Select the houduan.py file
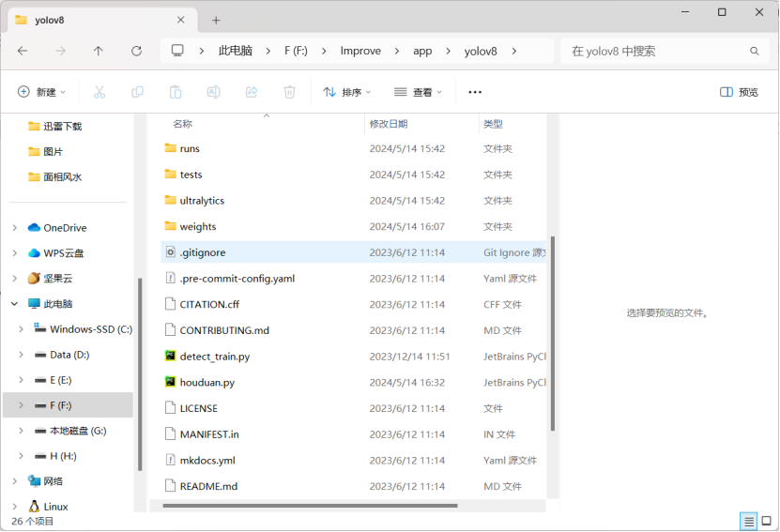The width and height of the screenshot is (780, 532). tap(353, 382)
